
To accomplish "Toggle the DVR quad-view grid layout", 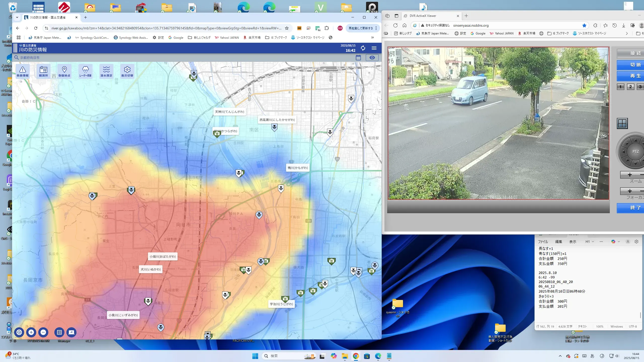I will (x=622, y=123).
